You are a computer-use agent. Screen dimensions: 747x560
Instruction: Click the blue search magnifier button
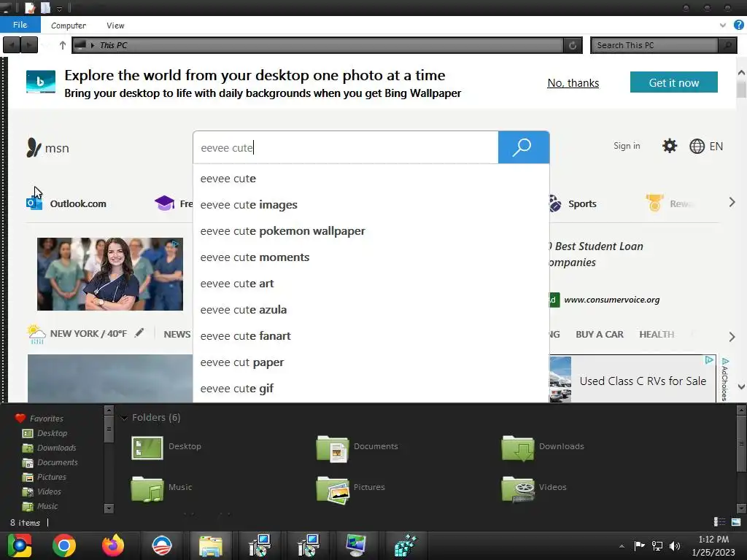pos(524,147)
